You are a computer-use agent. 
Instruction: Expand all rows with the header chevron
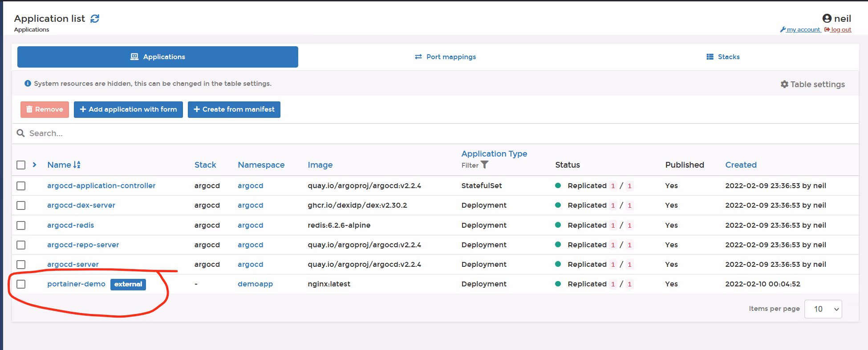pyautogui.click(x=34, y=165)
